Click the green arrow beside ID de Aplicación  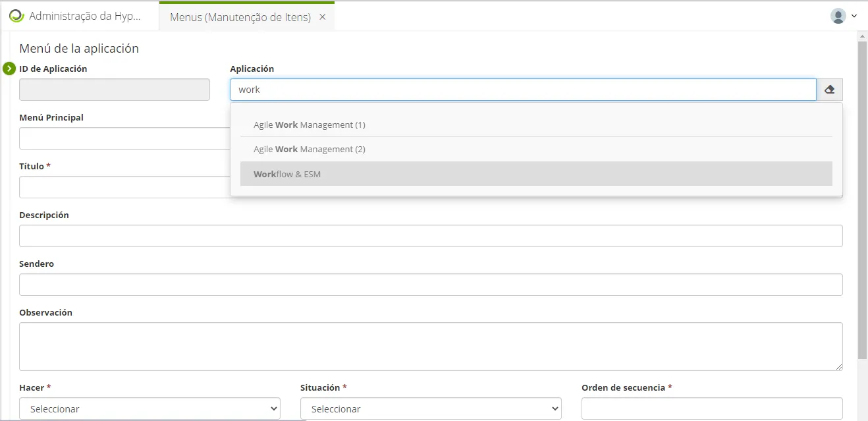click(x=9, y=69)
